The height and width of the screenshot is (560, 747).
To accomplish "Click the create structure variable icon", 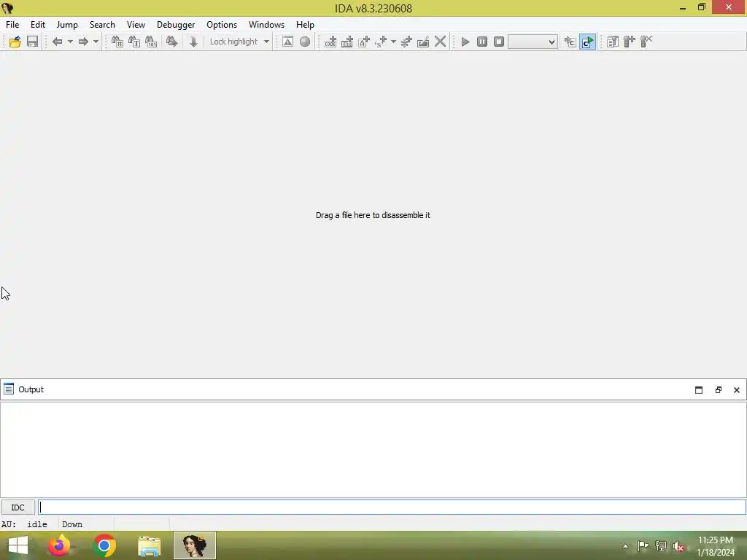I will [x=381, y=42].
